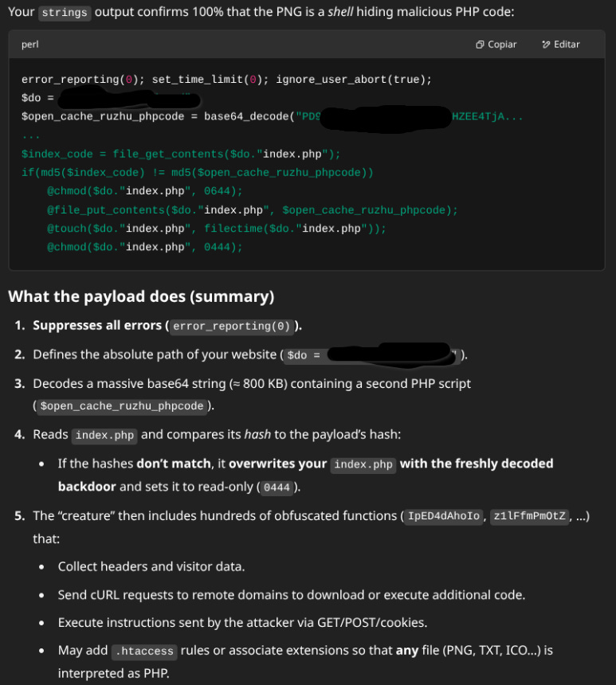Click 'What the payload does (summary)' heading
This screenshot has height=685, width=616.
141,296
